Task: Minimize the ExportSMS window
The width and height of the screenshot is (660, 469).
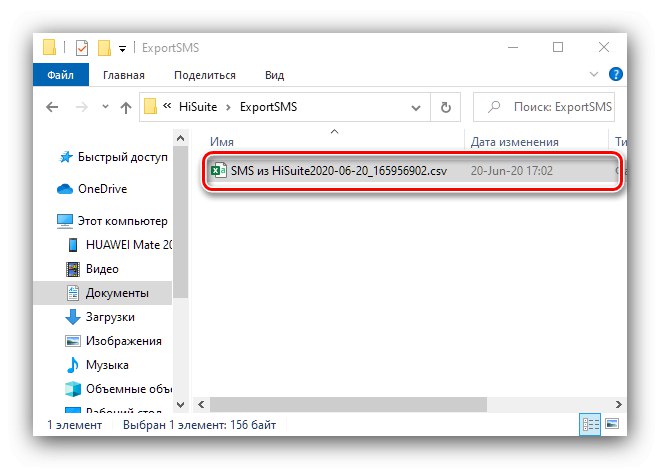Action: point(513,48)
